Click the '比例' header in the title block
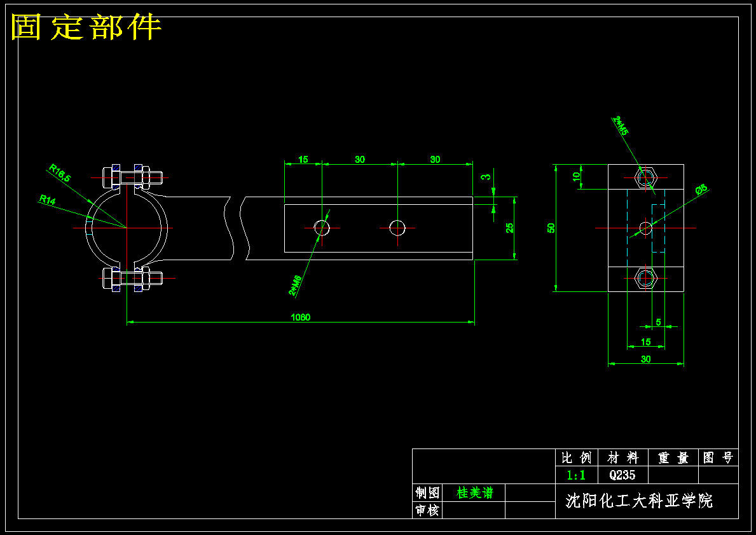This screenshot has height=535, width=756. coord(576,457)
